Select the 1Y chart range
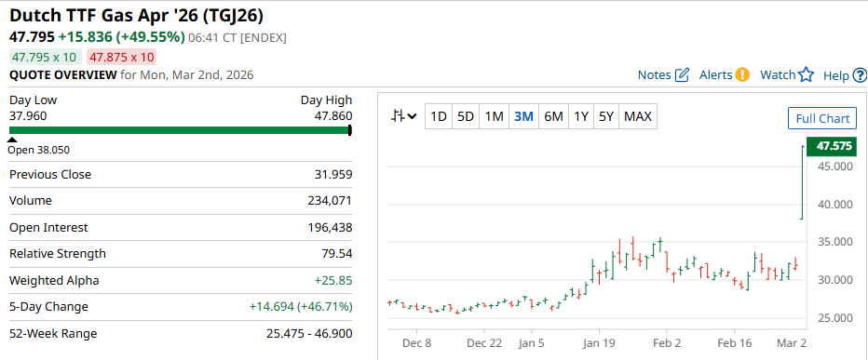The image size is (868, 360). (581, 116)
